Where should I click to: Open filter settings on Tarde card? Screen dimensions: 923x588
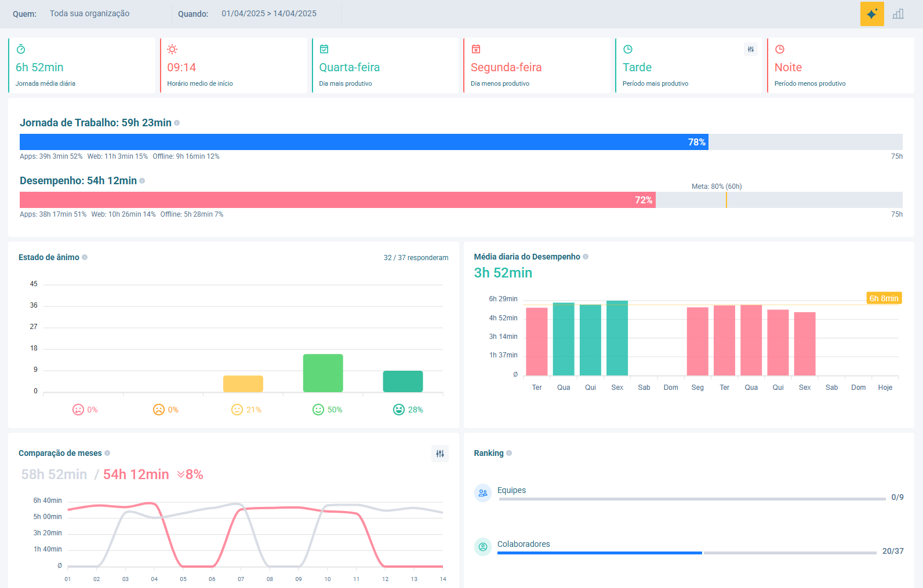750,50
